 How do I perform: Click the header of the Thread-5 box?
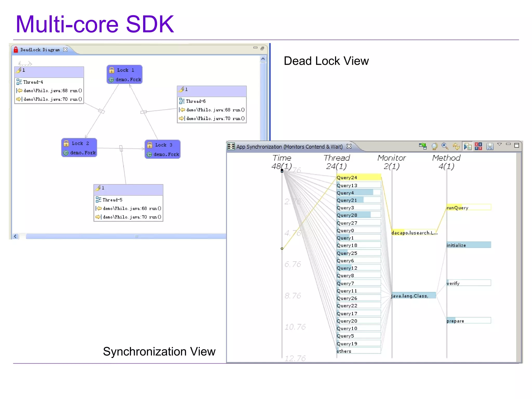128,190
